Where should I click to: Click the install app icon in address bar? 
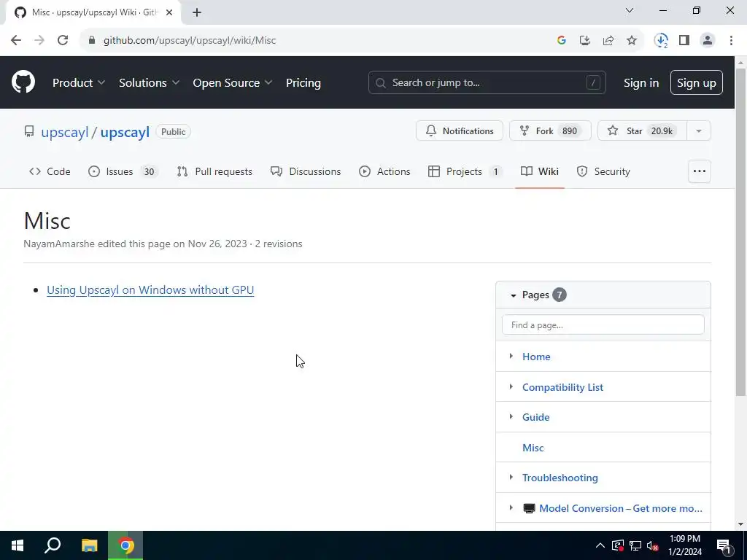584,41
